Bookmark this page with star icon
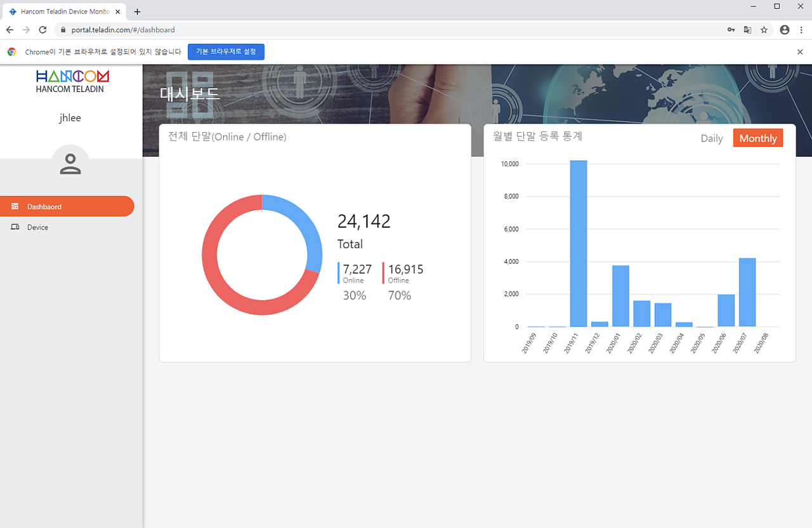The image size is (812, 528). tap(764, 30)
